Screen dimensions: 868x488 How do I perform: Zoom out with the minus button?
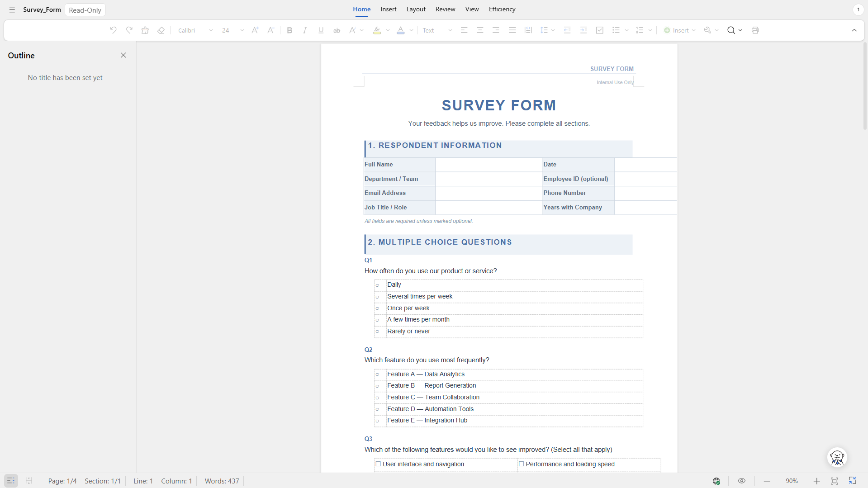tap(767, 481)
